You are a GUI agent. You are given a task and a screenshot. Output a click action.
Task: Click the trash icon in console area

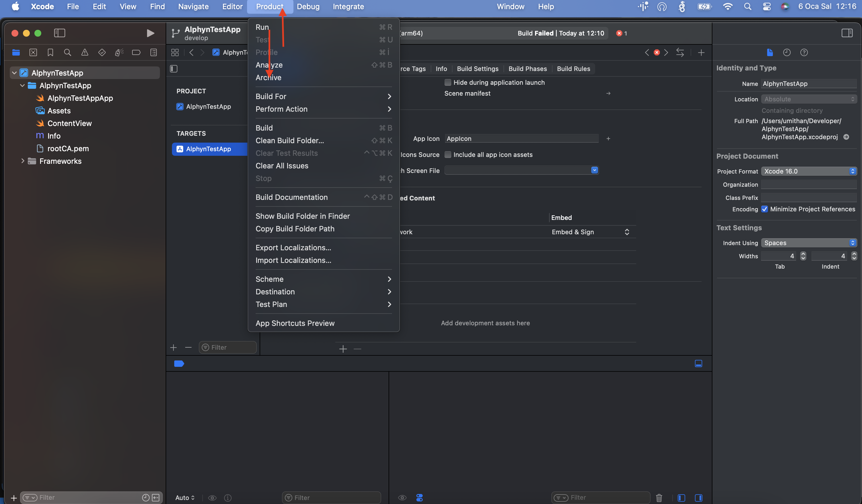[659, 497]
